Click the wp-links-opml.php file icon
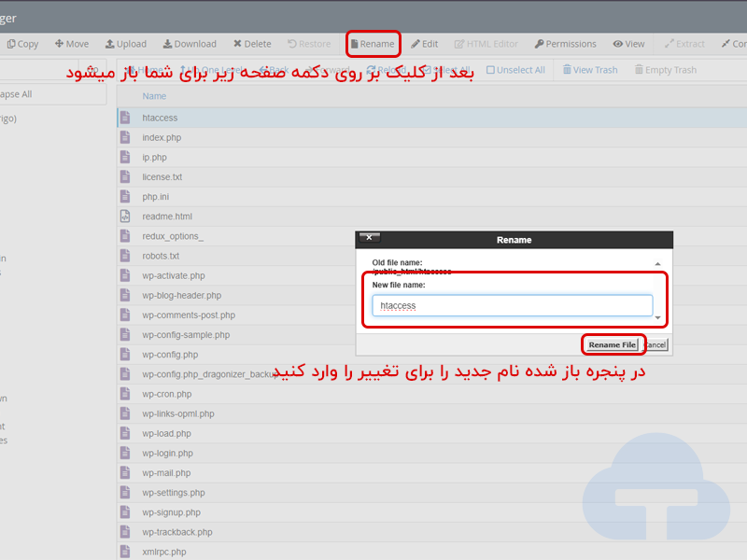 tap(125, 413)
